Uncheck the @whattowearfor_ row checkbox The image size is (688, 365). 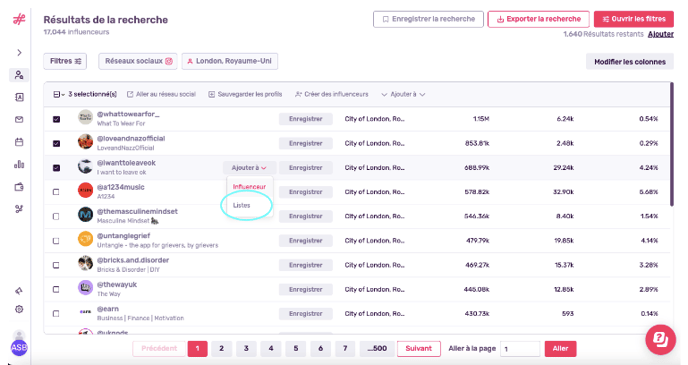(x=56, y=119)
